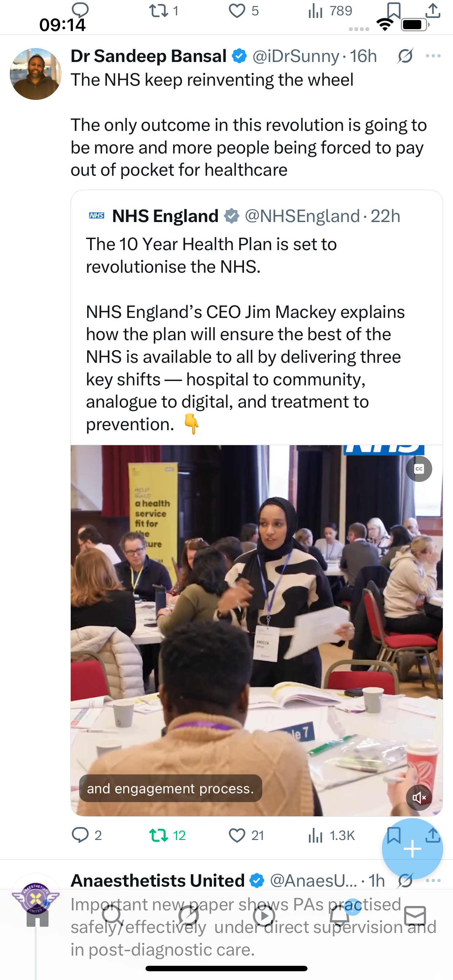This screenshot has height=980, width=453.
Task: Open the Search tab in bottom navigation
Action: point(113,916)
